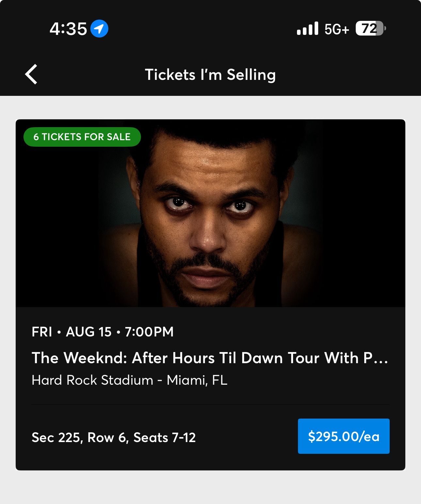This screenshot has height=504, width=421.
Task: Tap Hard Rock Stadium - Miami, FL venue link
Action: (130, 380)
